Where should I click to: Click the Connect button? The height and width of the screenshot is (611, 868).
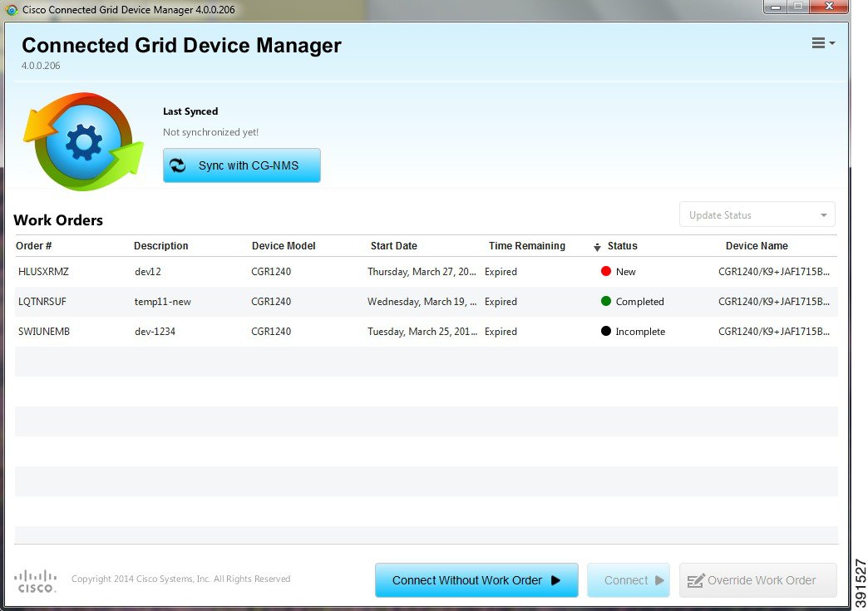coord(629,580)
